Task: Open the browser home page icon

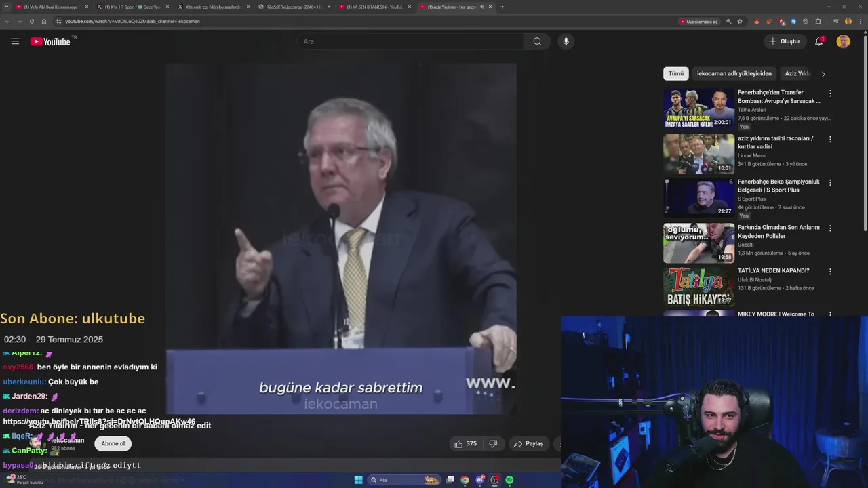Action: (44, 22)
